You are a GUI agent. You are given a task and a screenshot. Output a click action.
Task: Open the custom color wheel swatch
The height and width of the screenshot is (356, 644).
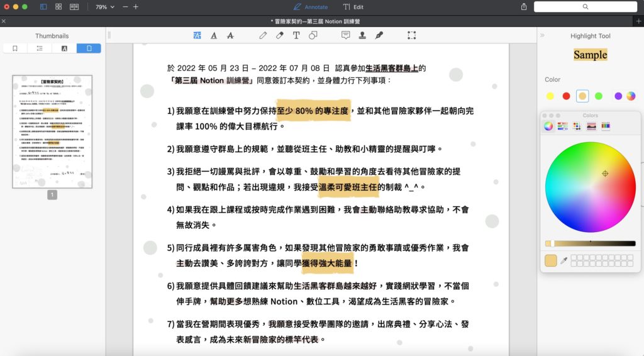(x=631, y=96)
